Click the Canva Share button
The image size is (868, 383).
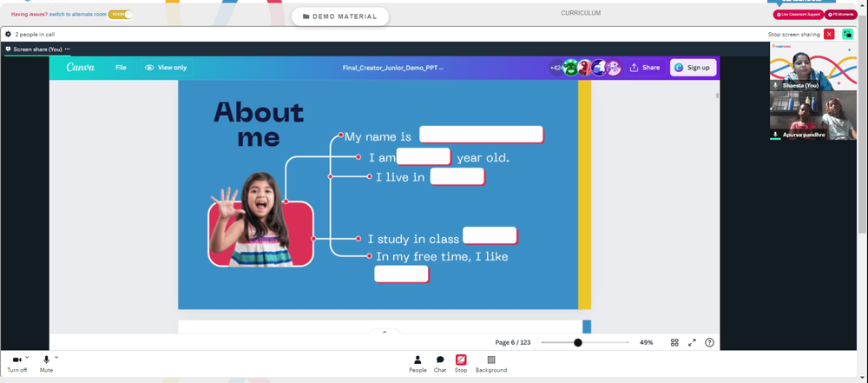point(646,68)
